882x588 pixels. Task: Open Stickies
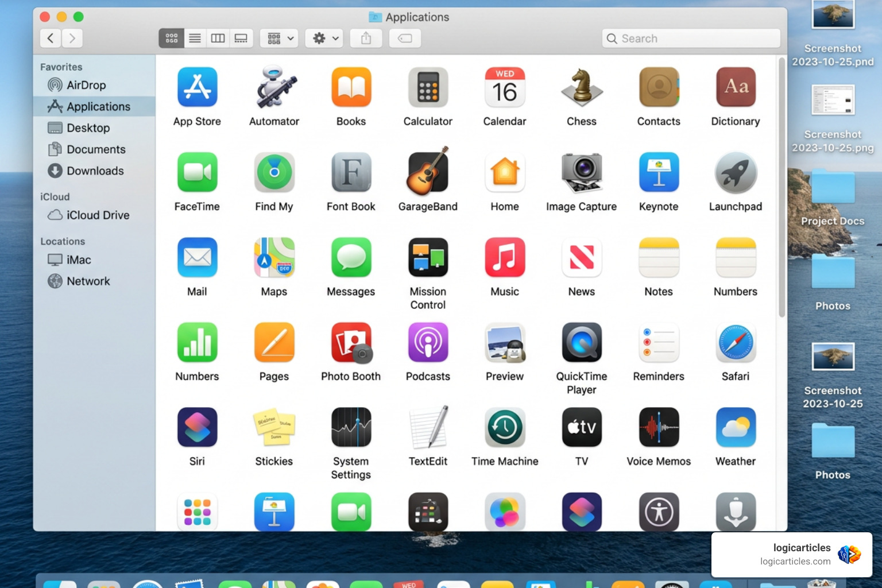point(274,427)
